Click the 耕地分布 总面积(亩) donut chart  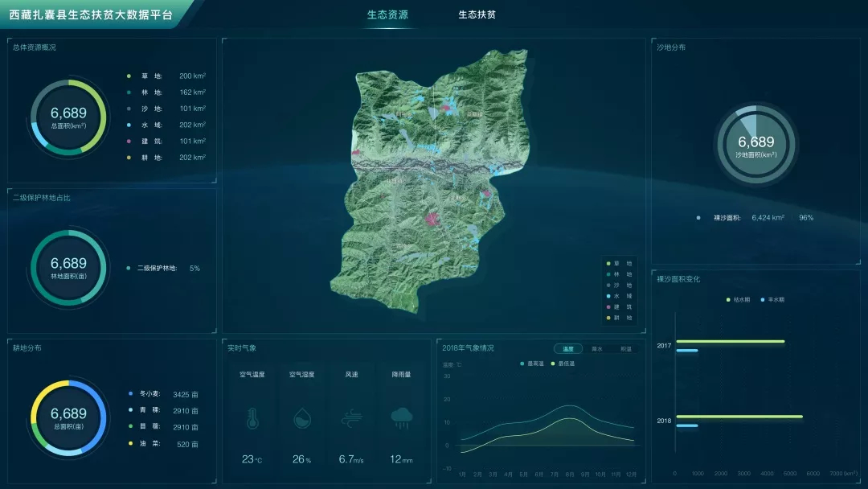[x=68, y=417]
